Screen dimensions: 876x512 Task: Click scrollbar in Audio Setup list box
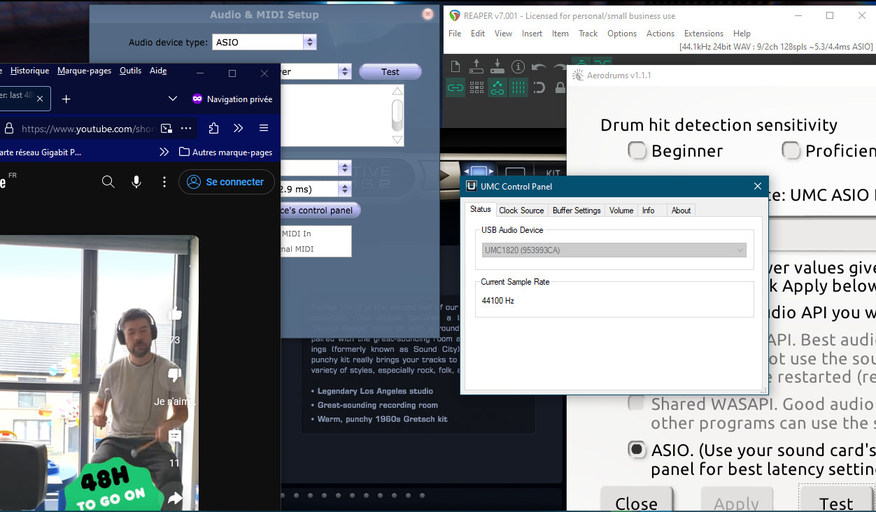coord(397,115)
